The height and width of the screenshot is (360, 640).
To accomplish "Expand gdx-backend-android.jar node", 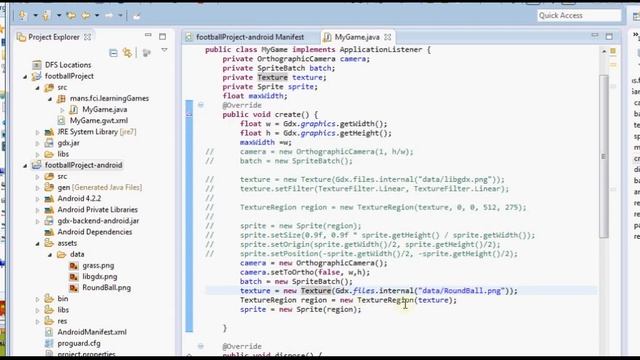I will coord(38,221).
